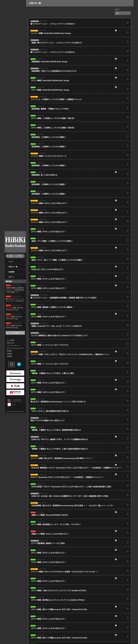Click image icon on 【お知らせ】Vのすこんなオタ活なんだワ row
Viewport: 138px width, 644px height.
click(x=116, y=267)
